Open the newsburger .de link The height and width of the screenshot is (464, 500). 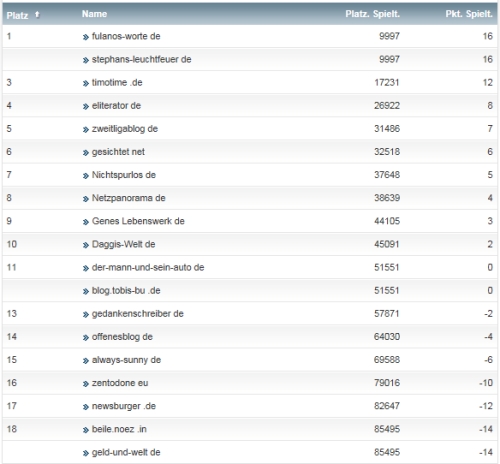point(124,406)
